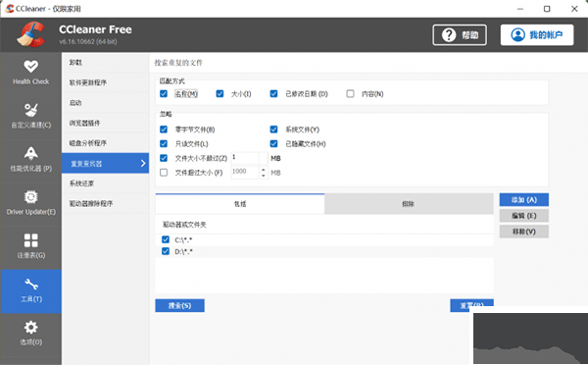Toggle the 大小(I) match checkbox
The height and width of the screenshot is (365, 588).
220,93
